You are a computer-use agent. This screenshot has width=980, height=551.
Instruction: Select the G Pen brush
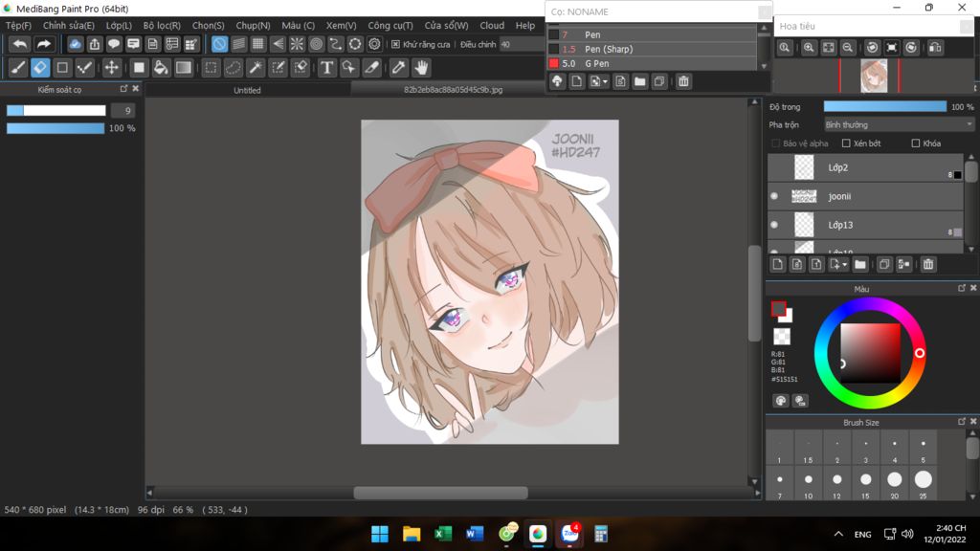pos(652,63)
